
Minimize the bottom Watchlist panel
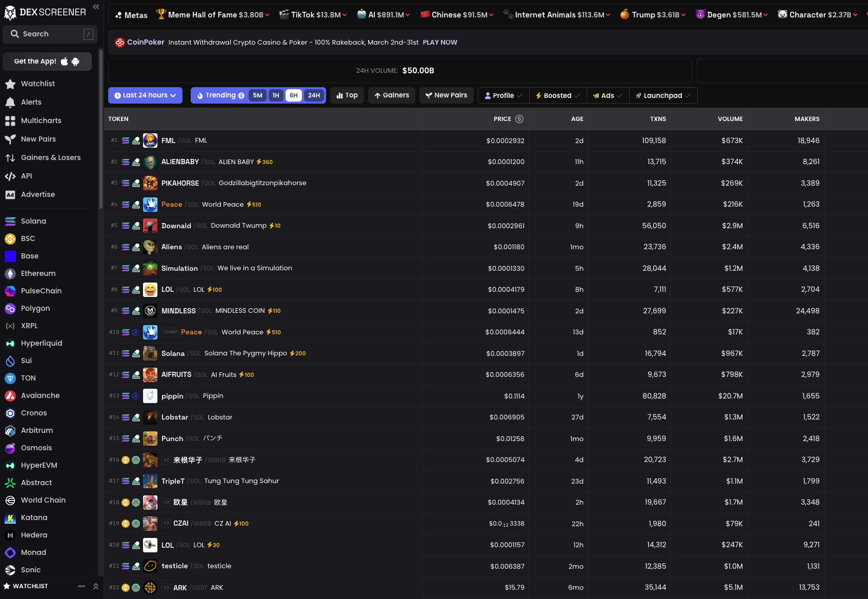(82, 586)
